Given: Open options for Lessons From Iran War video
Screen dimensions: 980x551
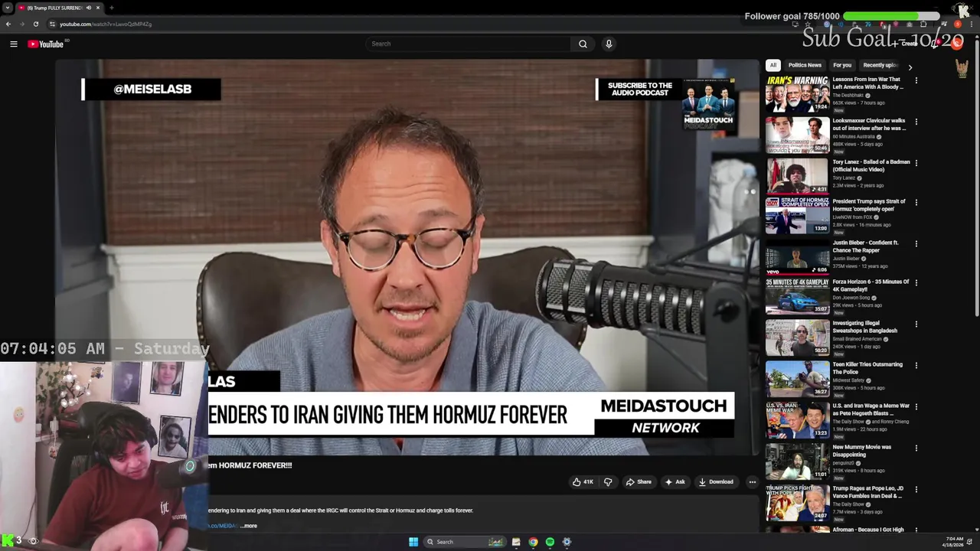Looking at the screenshot, I should [916, 80].
